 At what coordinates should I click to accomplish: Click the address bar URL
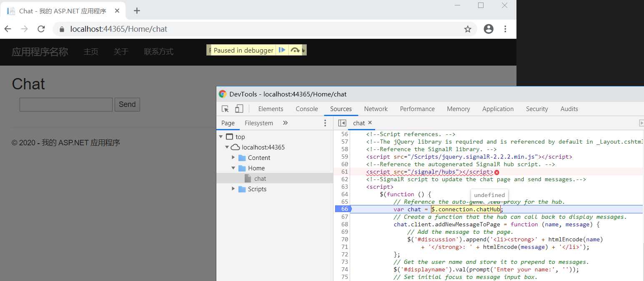click(x=119, y=29)
